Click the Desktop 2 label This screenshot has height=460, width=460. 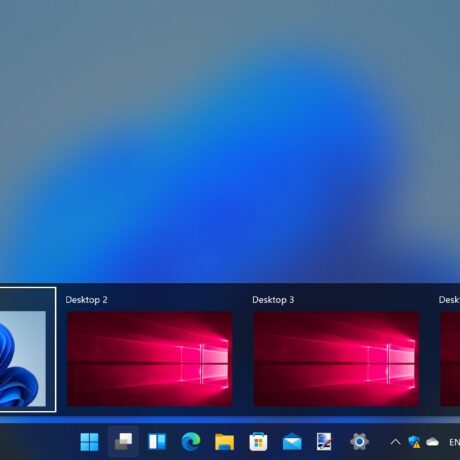coord(86,300)
